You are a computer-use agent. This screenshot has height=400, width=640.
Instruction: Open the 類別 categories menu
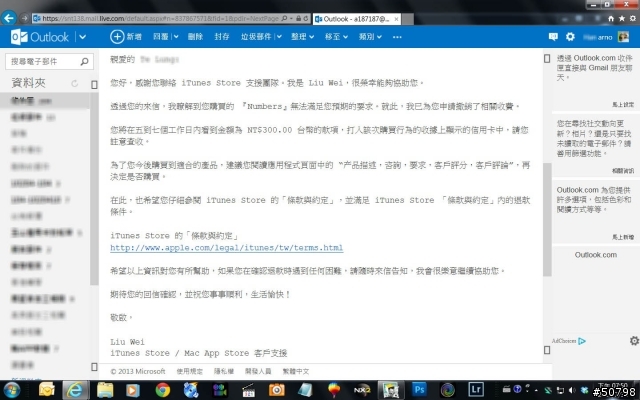tap(370, 37)
